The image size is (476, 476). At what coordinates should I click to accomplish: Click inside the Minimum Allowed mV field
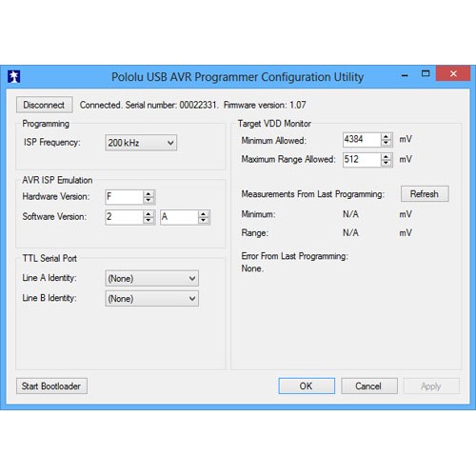click(x=362, y=140)
